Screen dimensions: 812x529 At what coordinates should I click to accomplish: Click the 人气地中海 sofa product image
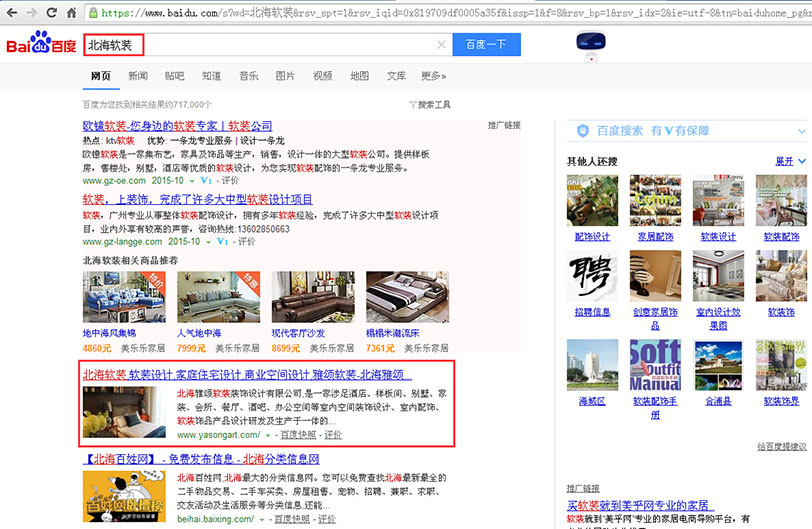point(219,297)
